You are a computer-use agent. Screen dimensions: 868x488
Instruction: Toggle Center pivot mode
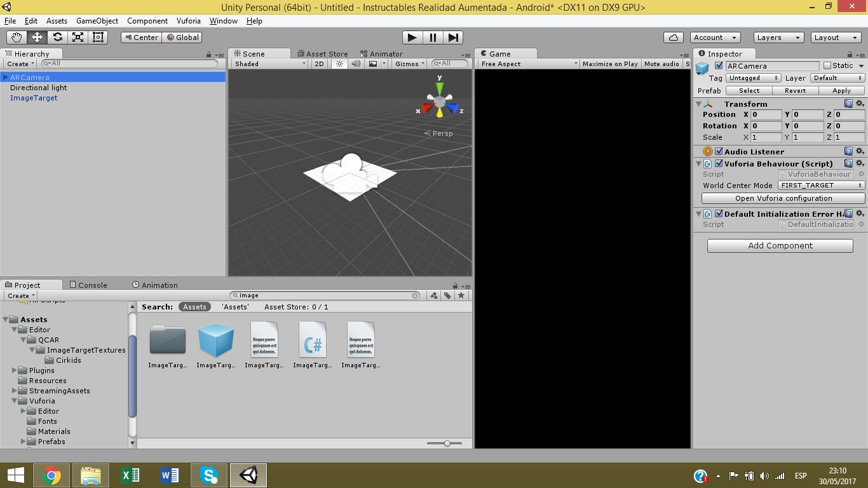point(142,37)
